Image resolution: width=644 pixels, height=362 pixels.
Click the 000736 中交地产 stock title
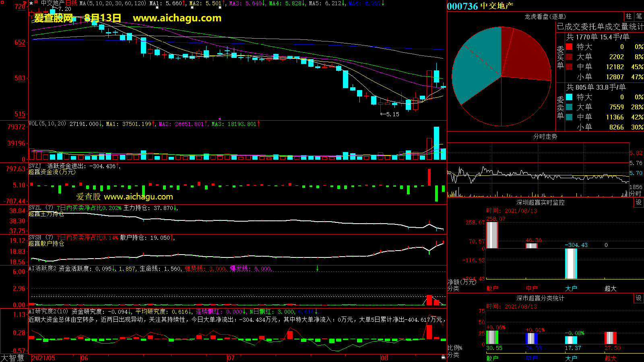pos(480,6)
